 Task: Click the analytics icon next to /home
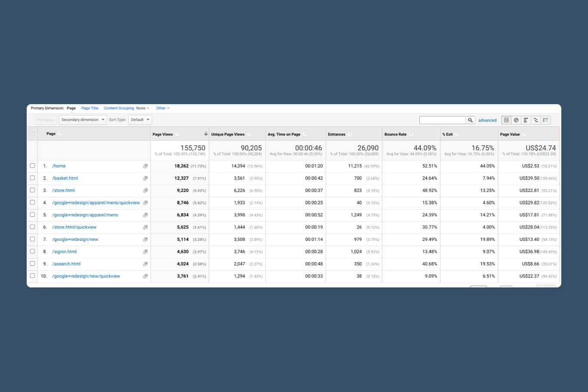click(145, 166)
